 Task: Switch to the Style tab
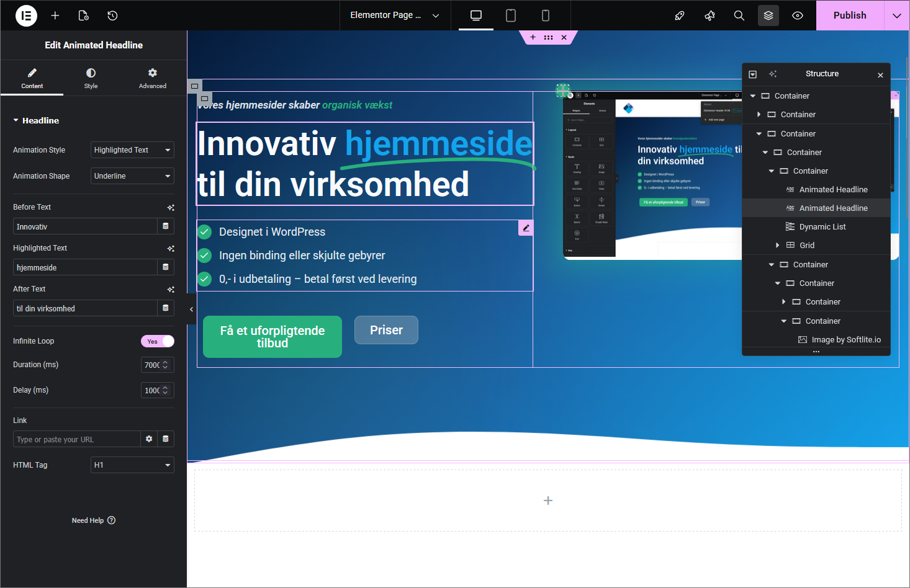click(91, 78)
